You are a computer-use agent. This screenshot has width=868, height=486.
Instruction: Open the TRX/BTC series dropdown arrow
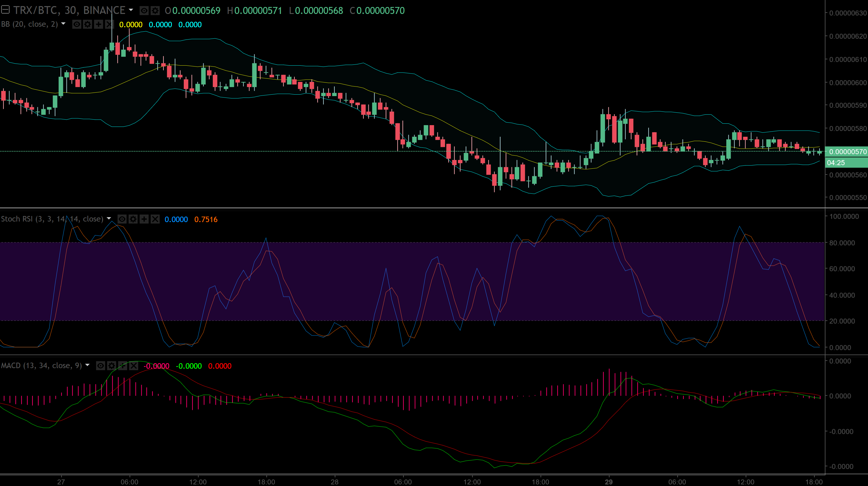tap(131, 10)
